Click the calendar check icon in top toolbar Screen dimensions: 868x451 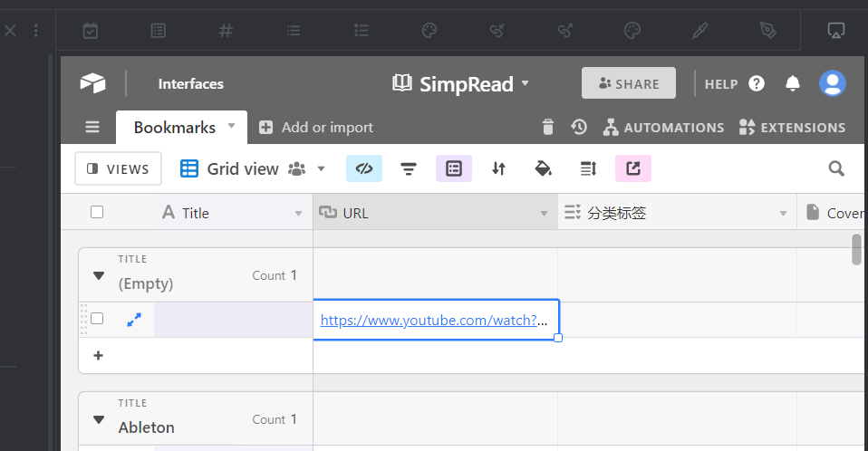click(91, 31)
